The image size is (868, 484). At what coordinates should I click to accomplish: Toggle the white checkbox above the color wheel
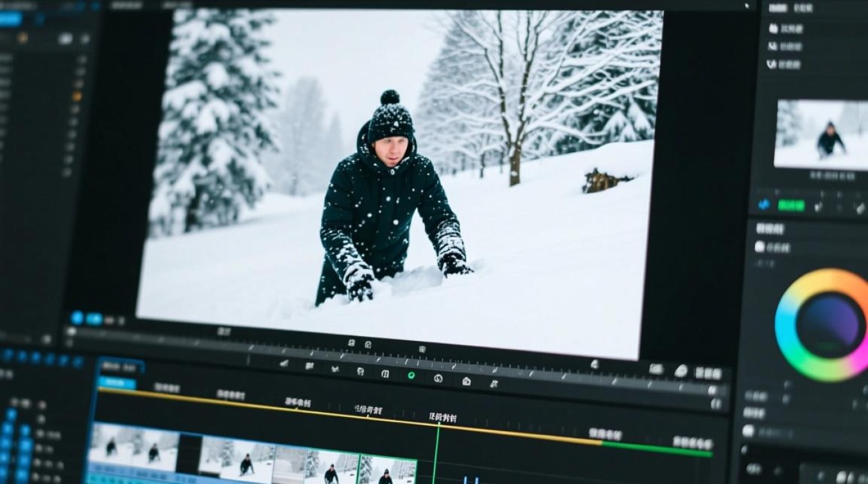pos(759,247)
